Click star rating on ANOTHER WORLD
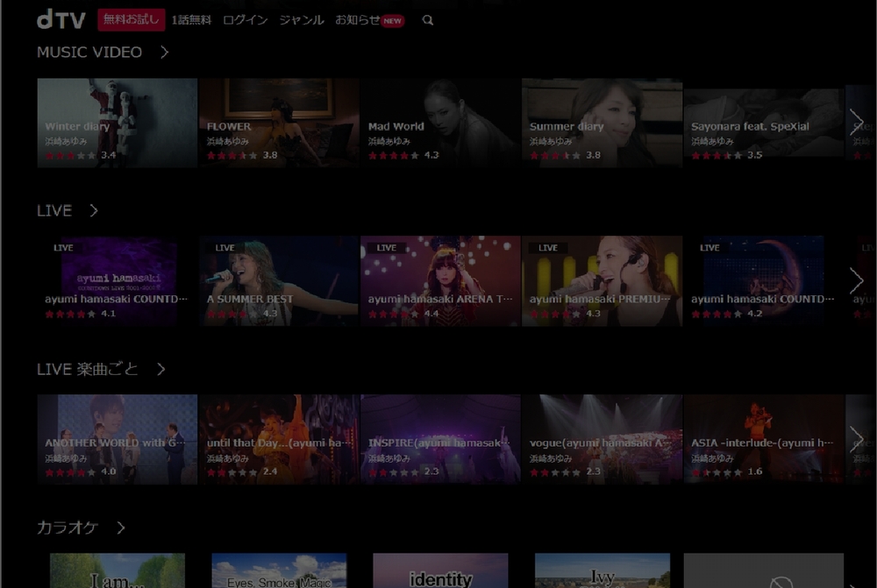The image size is (877, 588). (70, 472)
